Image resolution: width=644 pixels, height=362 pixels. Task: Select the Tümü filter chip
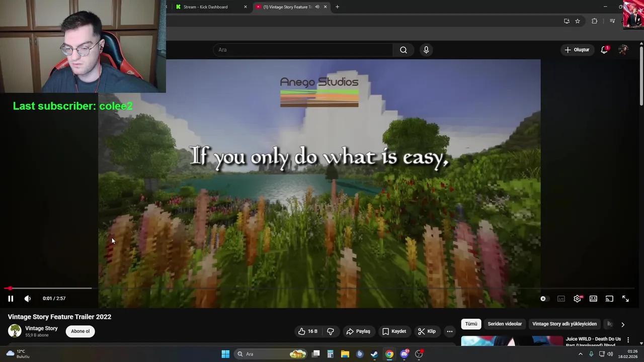[x=471, y=324]
